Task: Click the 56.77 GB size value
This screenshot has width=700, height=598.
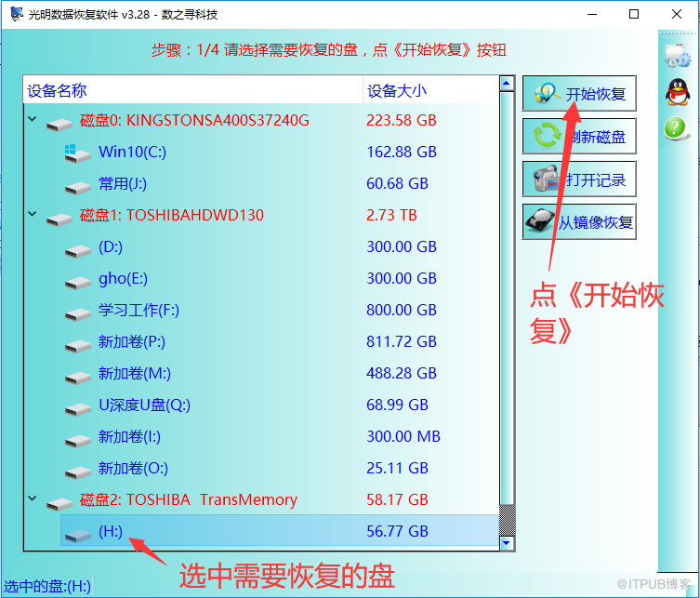Action: [x=397, y=531]
